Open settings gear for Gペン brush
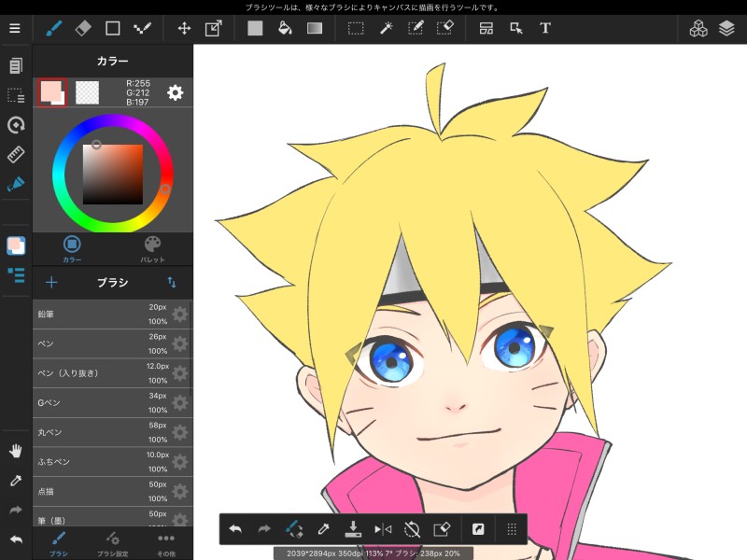Screen dimensions: 747x560 (x=180, y=403)
